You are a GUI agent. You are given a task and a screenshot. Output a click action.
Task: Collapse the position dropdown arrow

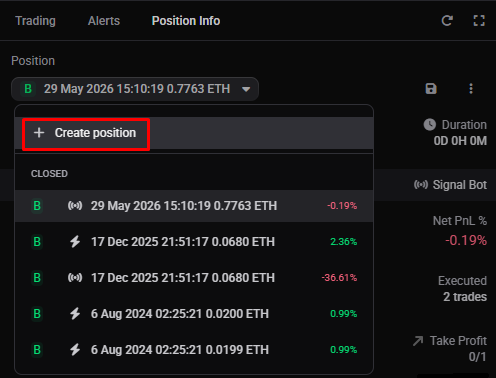tap(246, 89)
